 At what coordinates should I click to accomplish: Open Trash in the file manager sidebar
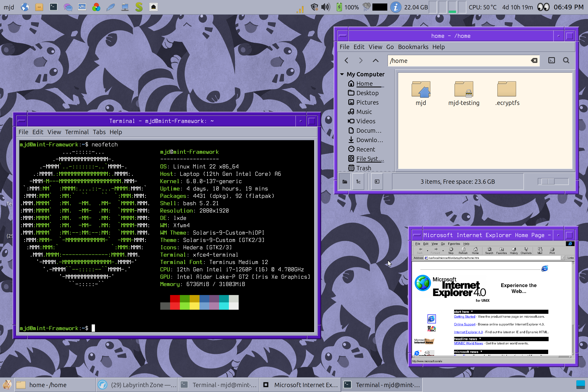360,168
